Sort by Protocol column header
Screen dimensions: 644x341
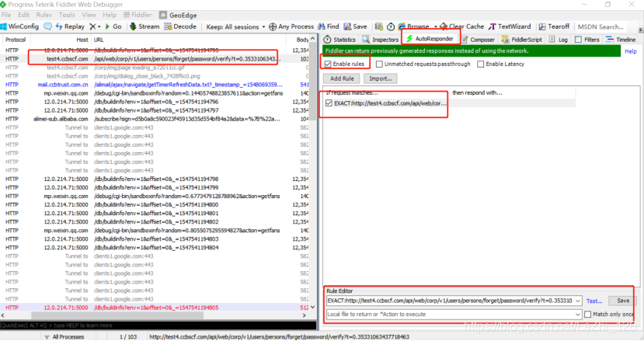pos(16,40)
